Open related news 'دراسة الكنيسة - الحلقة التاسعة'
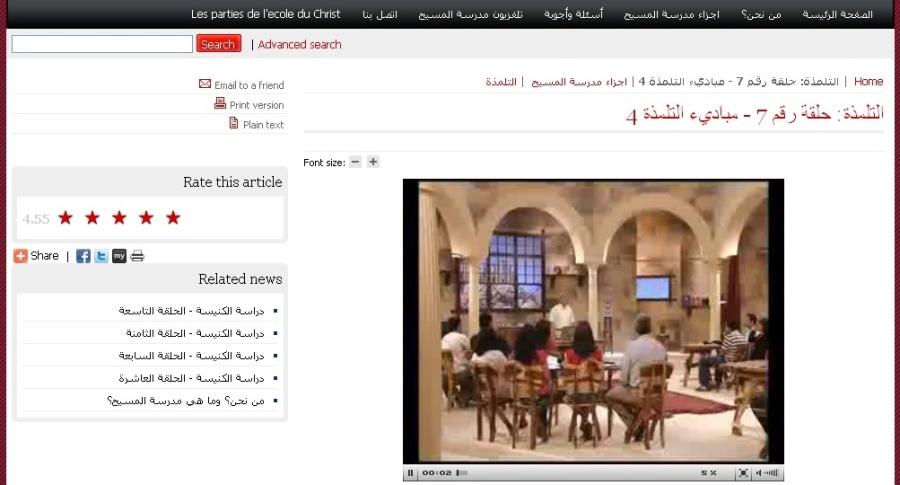This screenshot has width=900, height=485. pyautogui.click(x=192, y=311)
